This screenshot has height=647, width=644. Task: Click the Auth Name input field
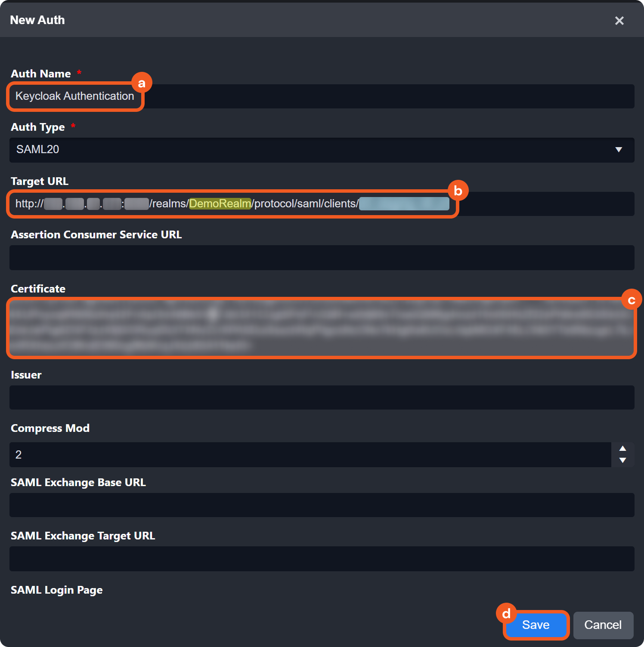(322, 96)
